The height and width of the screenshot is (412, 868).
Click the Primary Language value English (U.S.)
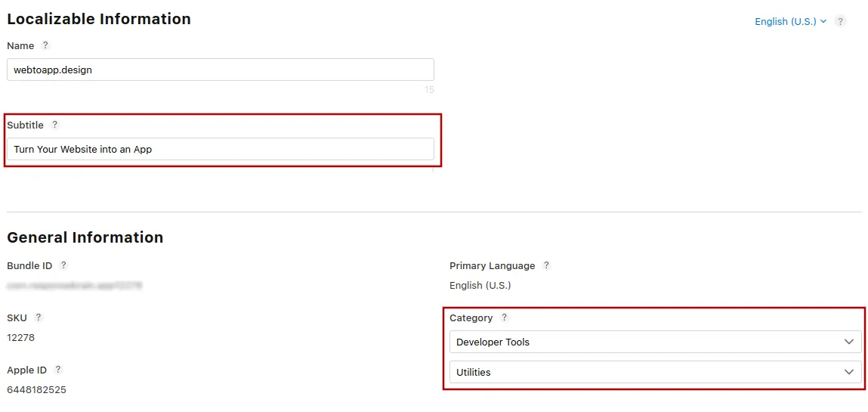pos(480,286)
